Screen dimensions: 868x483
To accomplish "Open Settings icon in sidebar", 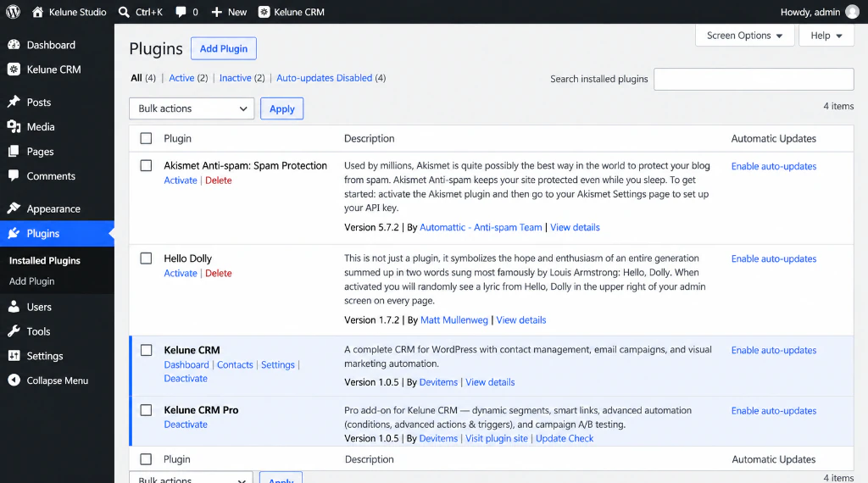I will (x=14, y=356).
